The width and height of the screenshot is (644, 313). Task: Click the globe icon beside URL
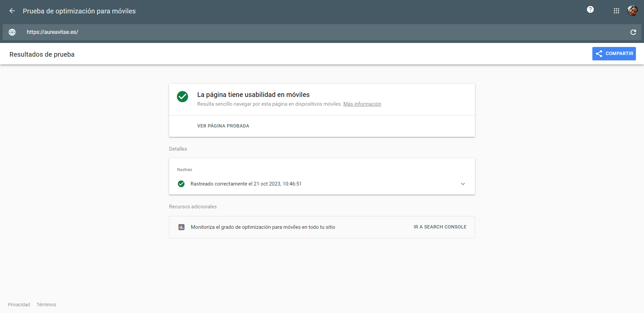pyautogui.click(x=12, y=32)
